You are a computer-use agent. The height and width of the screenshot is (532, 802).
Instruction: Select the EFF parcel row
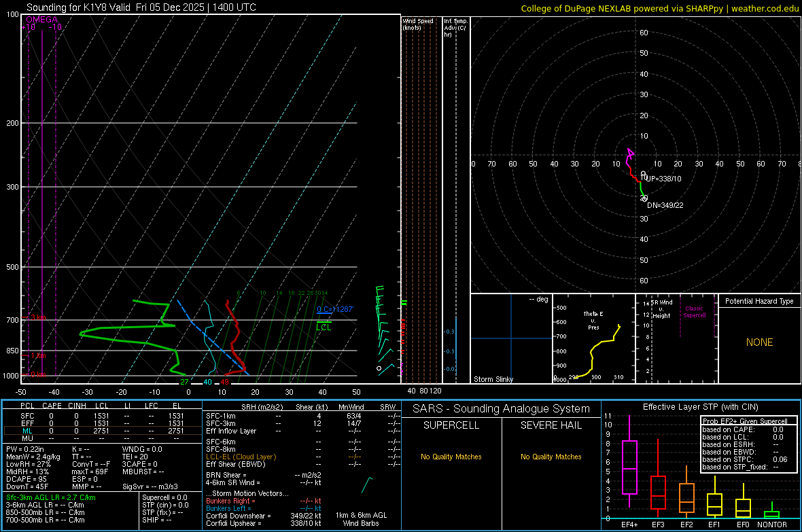102,423
